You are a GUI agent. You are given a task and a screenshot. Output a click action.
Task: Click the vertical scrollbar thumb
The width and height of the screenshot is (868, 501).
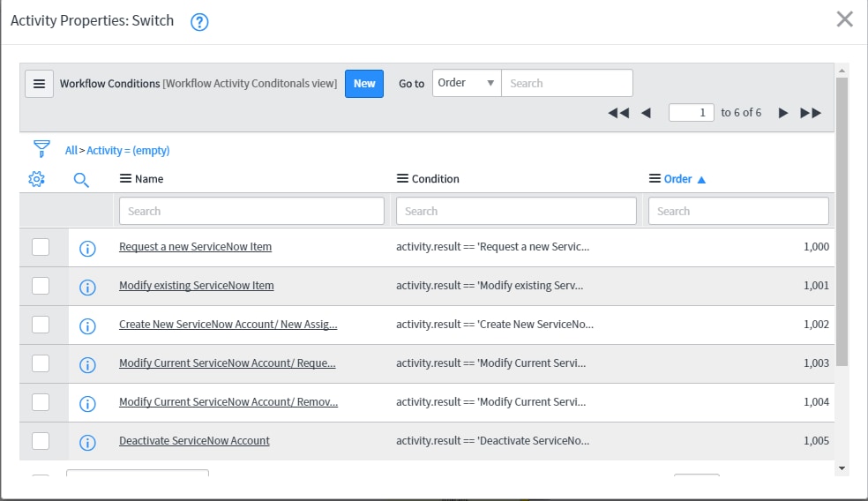842,221
